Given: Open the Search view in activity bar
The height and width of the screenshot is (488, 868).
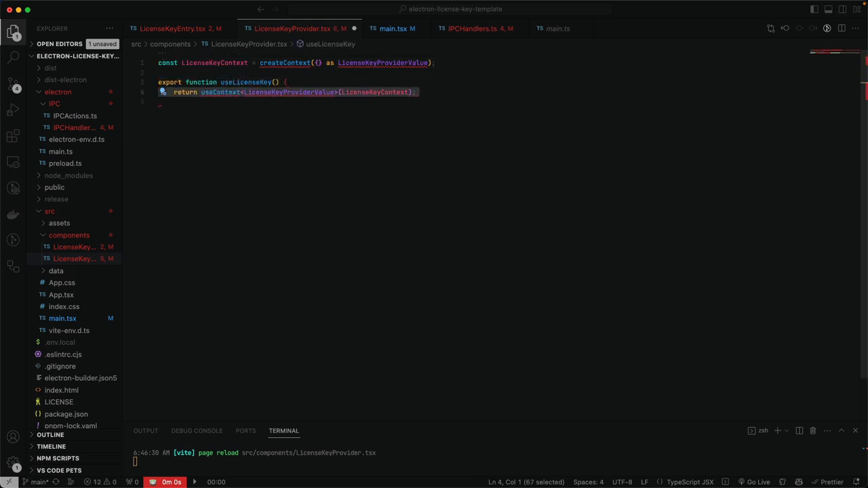Looking at the screenshot, I should (x=13, y=58).
